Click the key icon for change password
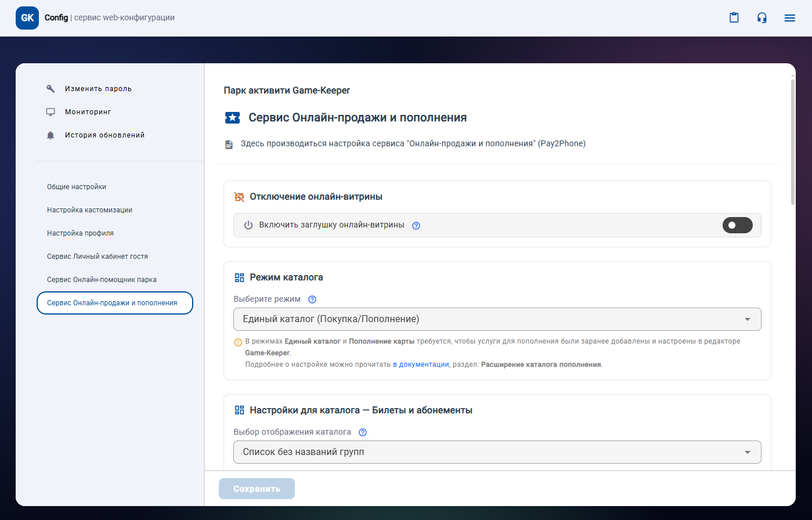The height and width of the screenshot is (520, 812). click(50, 89)
